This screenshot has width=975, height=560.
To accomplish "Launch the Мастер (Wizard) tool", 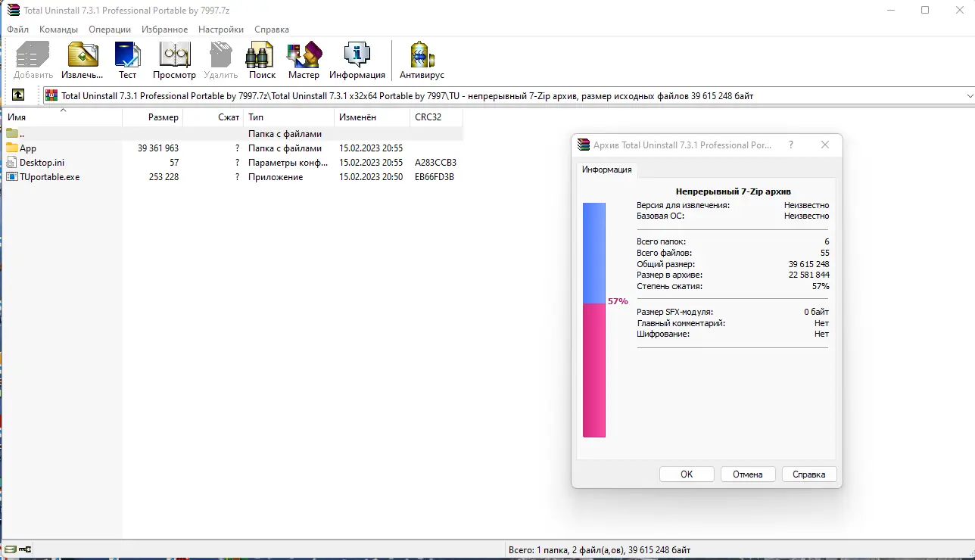I will click(304, 61).
